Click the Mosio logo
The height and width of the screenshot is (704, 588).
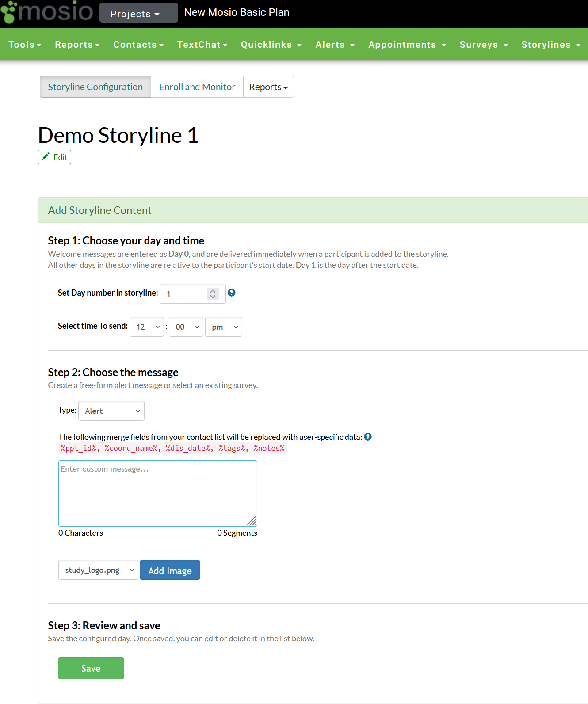coord(47,12)
